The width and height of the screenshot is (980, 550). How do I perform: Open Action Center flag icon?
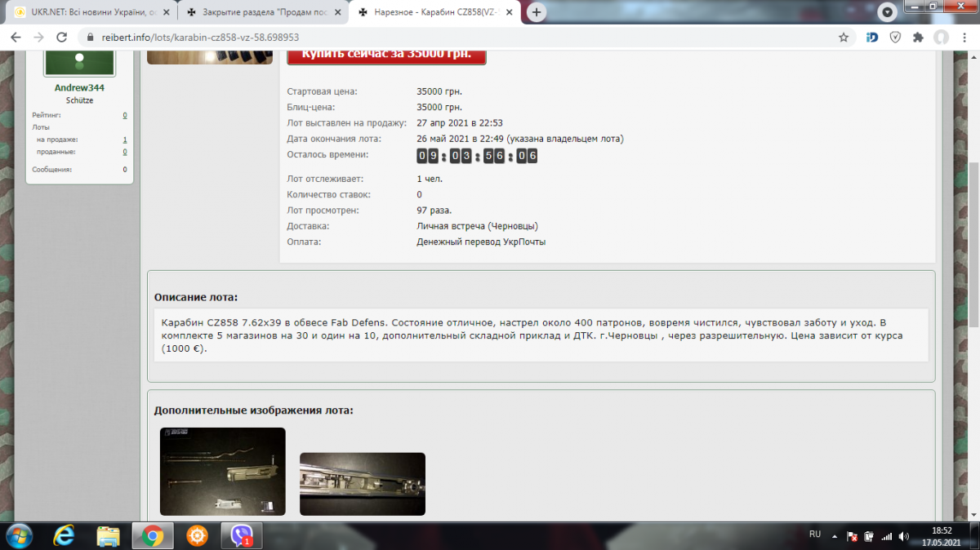tap(852, 536)
